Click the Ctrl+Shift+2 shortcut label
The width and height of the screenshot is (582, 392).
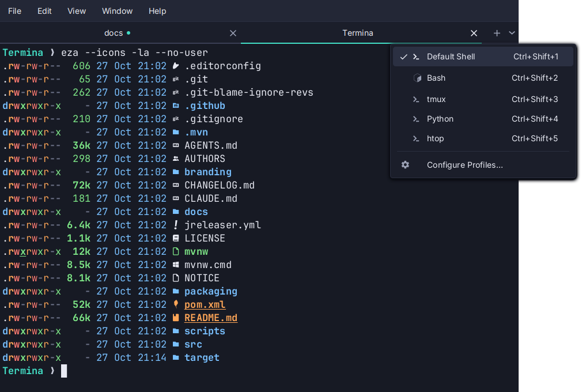(535, 78)
